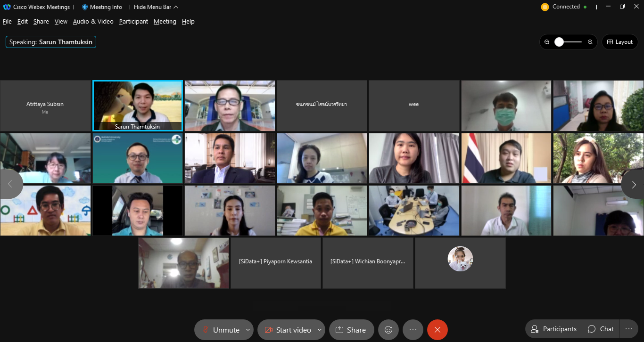Open the Chat panel
Screen dimensions: 644x342
(601, 329)
